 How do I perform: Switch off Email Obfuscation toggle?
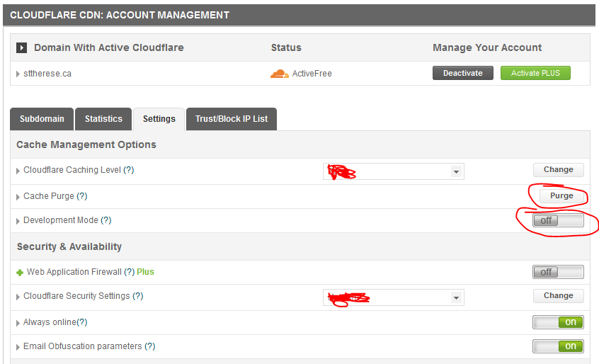click(x=558, y=346)
